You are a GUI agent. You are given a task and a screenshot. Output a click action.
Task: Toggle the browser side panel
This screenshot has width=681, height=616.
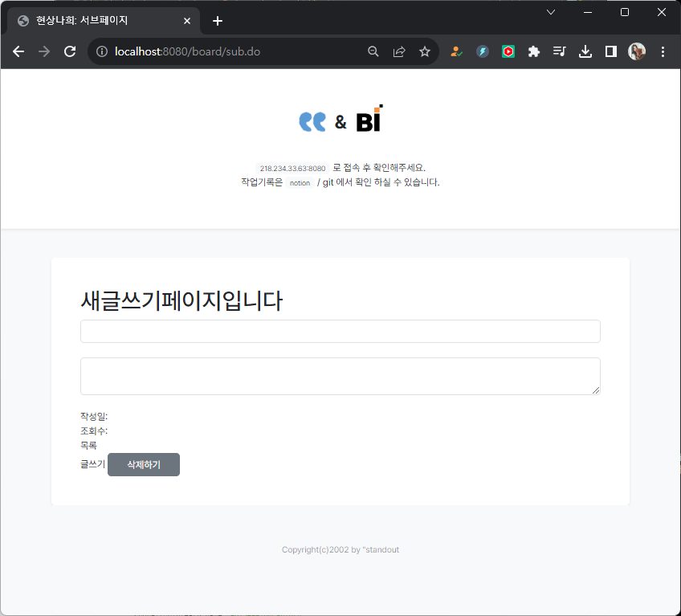click(611, 51)
